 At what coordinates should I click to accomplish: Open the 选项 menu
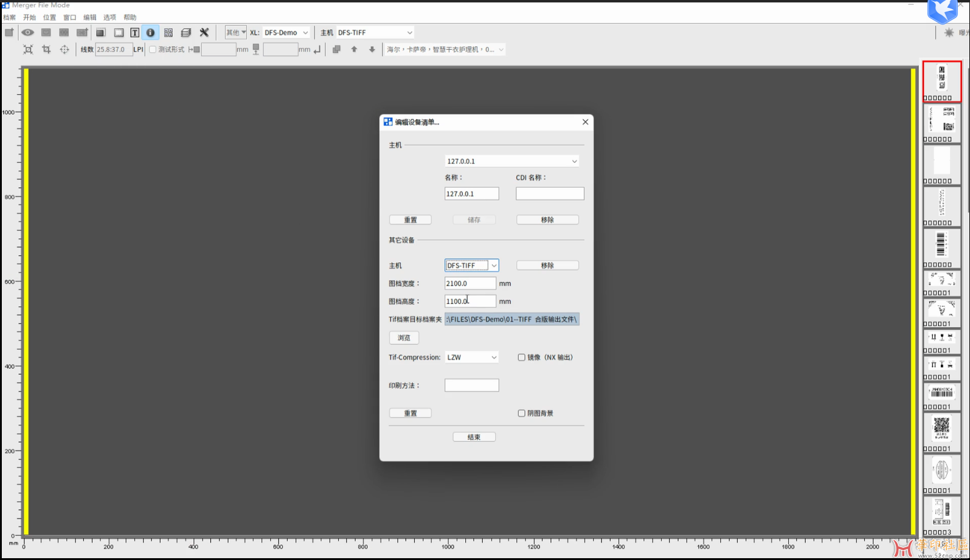click(109, 18)
